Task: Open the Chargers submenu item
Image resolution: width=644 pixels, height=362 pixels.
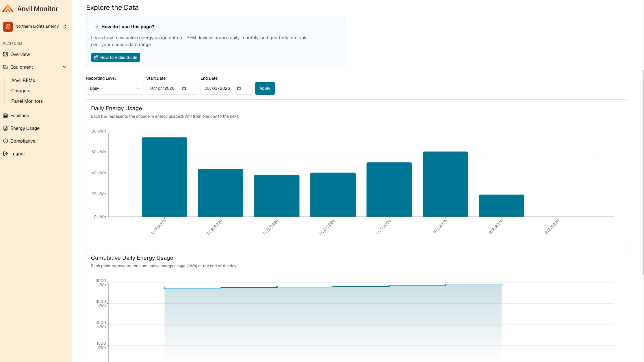Action: [21, 91]
